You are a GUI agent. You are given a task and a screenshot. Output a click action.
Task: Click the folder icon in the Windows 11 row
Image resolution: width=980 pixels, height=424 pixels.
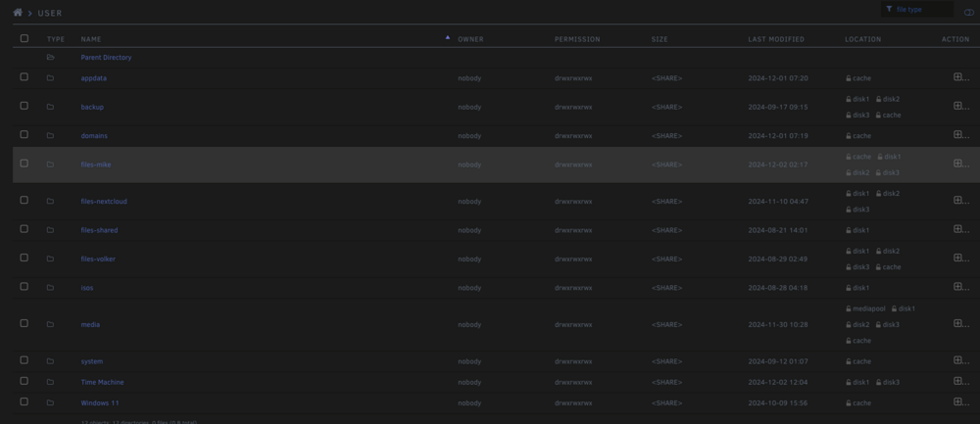pyautogui.click(x=50, y=403)
